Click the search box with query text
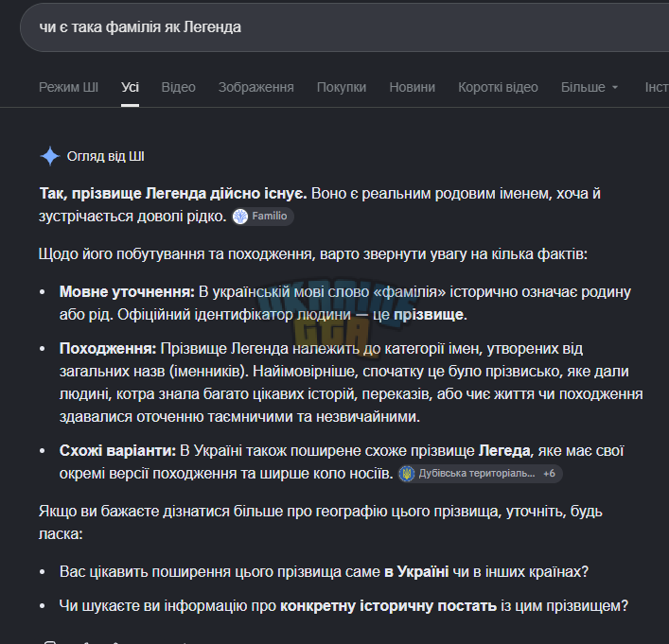The height and width of the screenshot is (644, 669). click(344, 27)
